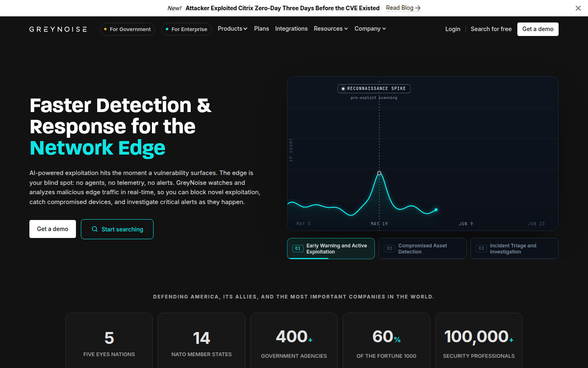The image size is (588, 368).
Task: Click the Fortune 1000 stat card
Action: [386, 341]
